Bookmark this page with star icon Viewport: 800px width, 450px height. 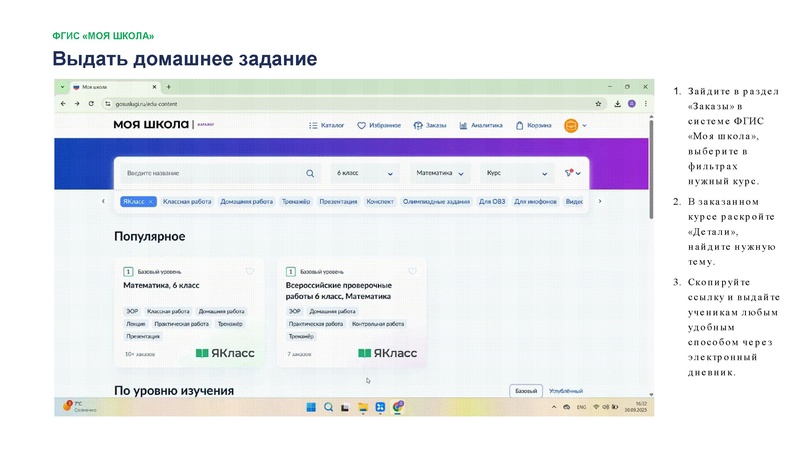598,104
